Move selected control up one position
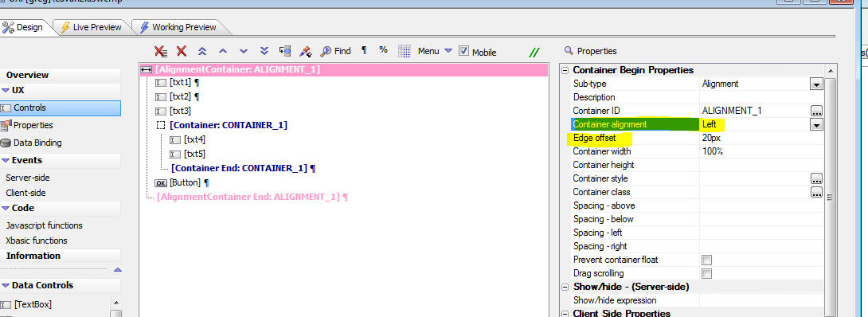The height and width of the screenshot is (317, 868). pos(222,51)
